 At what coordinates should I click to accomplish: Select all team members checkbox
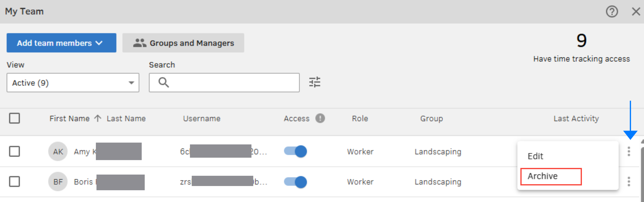coord(14,118)
